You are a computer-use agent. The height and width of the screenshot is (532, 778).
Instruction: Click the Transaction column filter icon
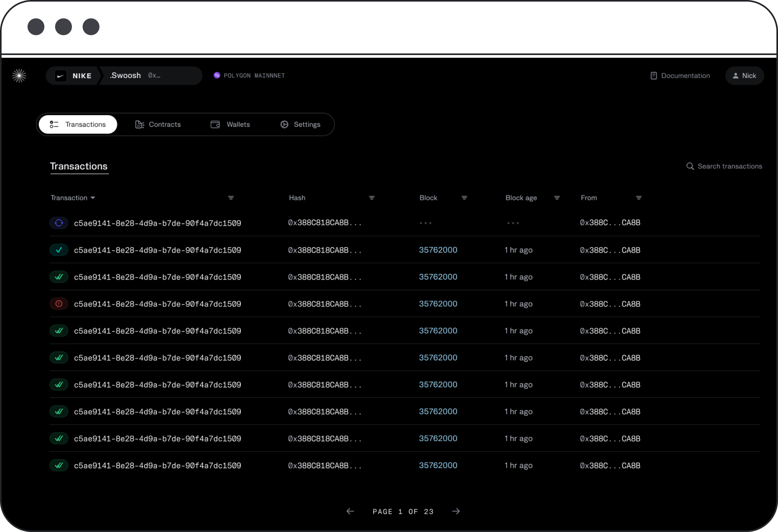pos(231,198)
